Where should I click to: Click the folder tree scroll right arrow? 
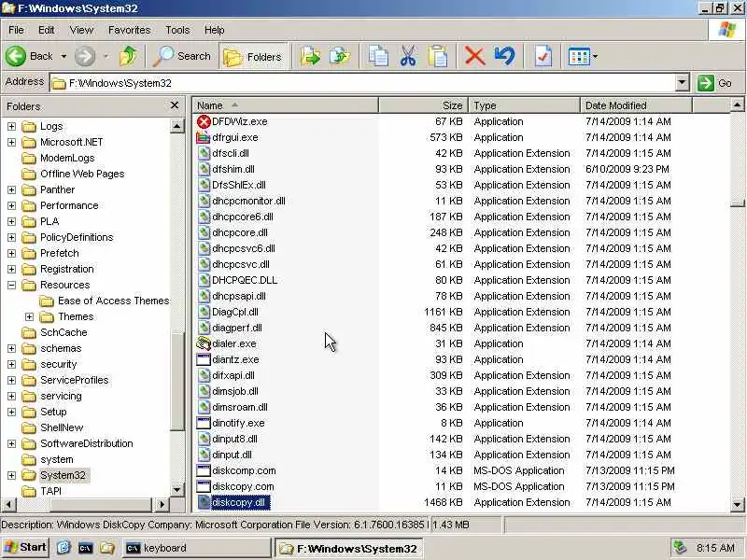pos(162,504)
